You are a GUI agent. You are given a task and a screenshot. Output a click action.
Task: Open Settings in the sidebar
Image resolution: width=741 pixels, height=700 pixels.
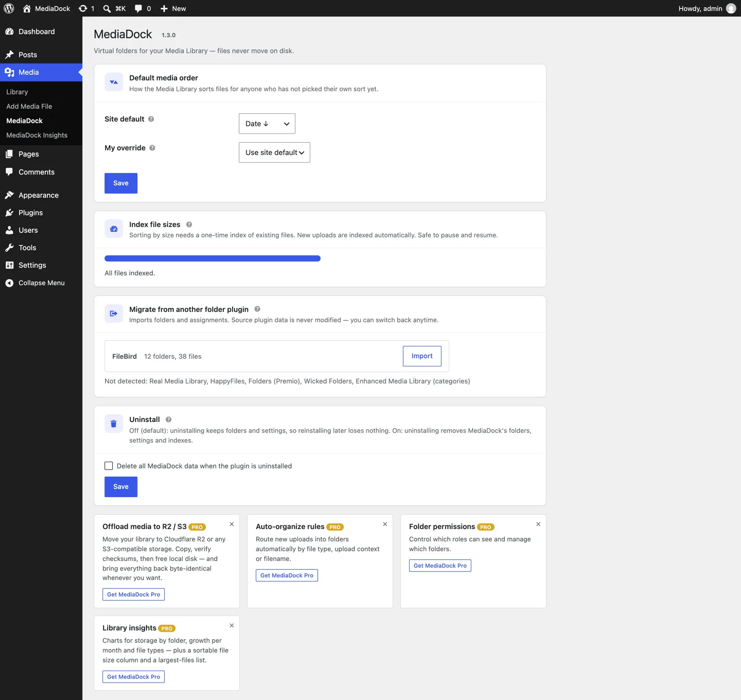(x=41, y=265)
